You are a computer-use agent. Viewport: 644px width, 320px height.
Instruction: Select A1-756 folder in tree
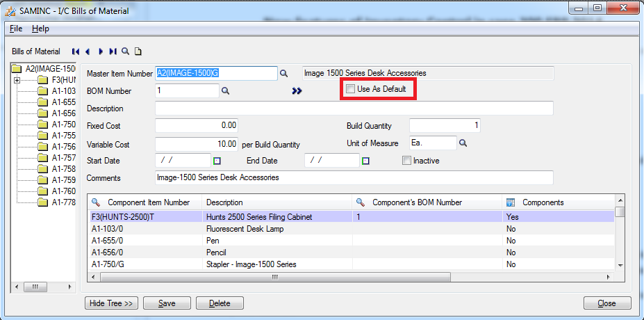56,146
